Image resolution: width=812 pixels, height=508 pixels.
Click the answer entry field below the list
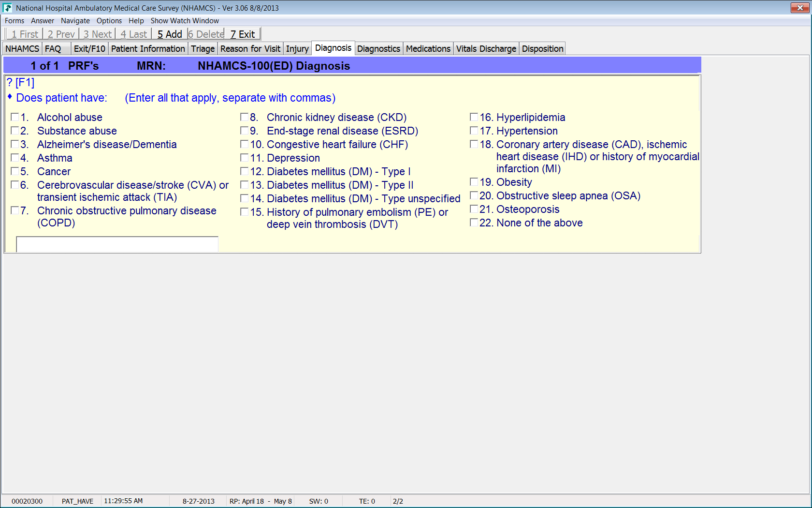pos(117,244)
